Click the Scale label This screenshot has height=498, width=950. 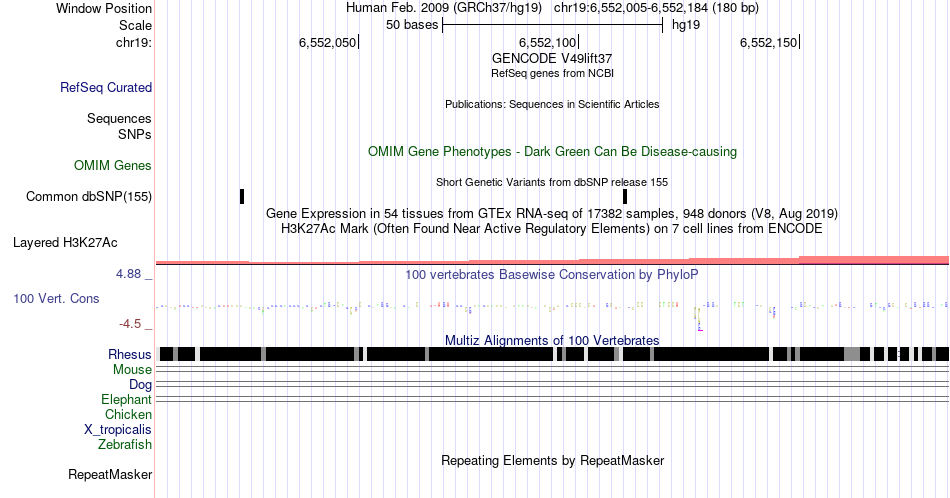(135, 25)
